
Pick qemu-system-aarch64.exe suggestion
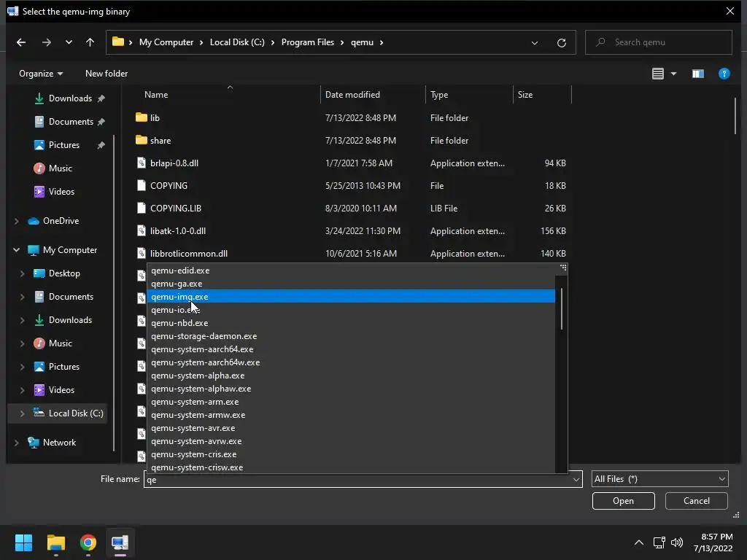pyautogui.click(x=351, y=349)
